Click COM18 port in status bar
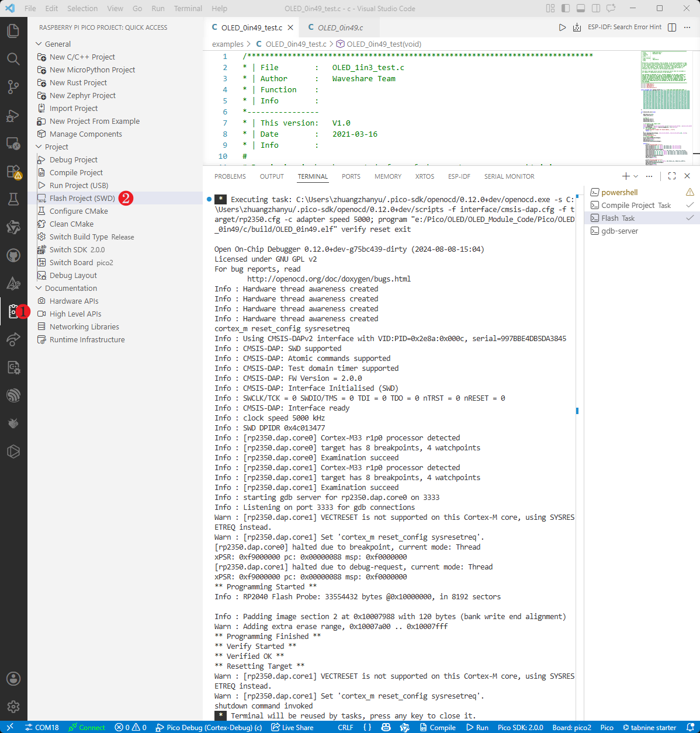700x733 pixels. click(x=41, y=727)
